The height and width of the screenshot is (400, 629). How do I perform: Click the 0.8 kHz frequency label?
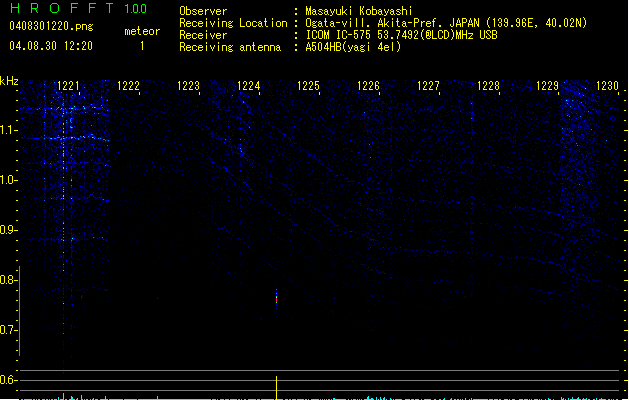coord(8,280)
